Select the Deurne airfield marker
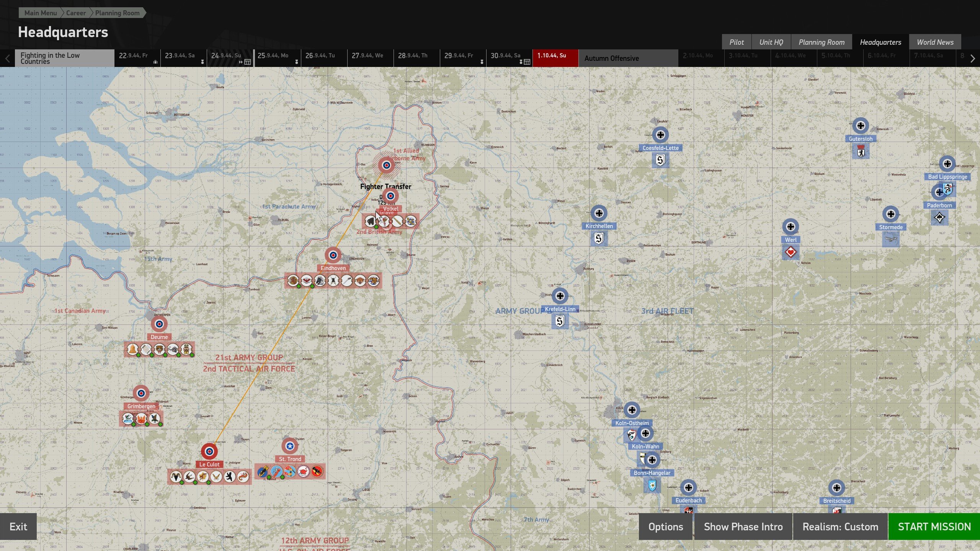 click(159, 324)
